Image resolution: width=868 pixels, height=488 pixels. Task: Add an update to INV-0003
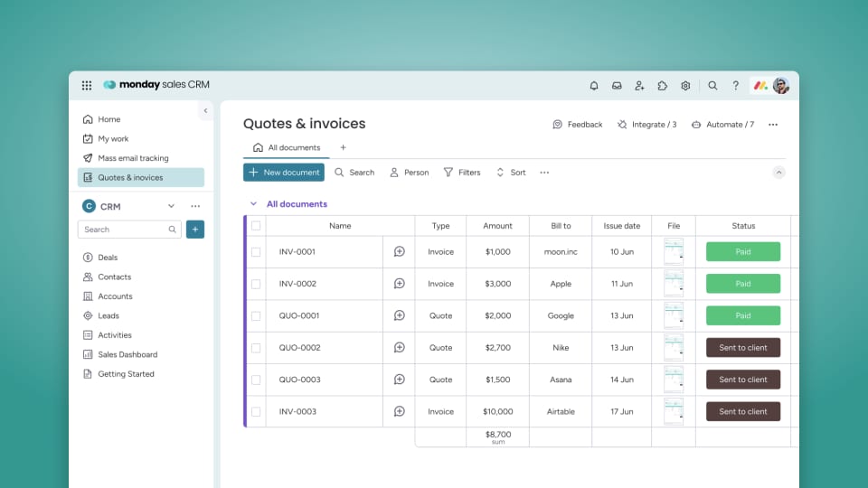(399, 412)
